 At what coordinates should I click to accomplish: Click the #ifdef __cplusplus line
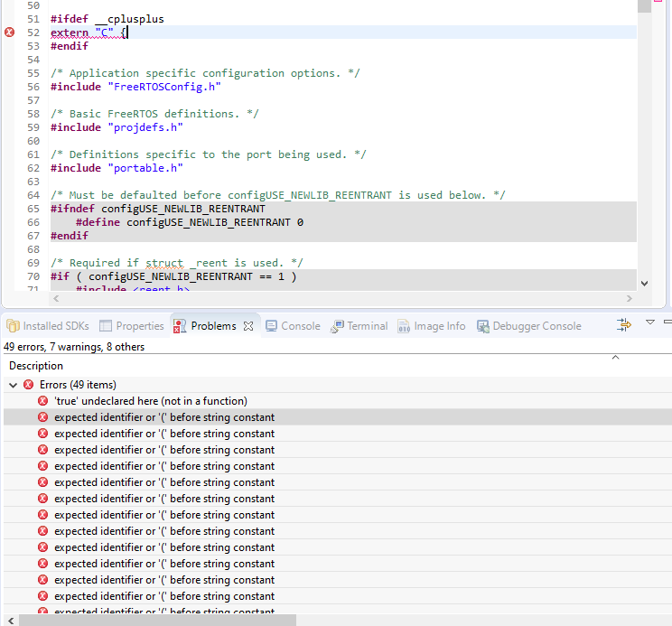pos(107,19)
